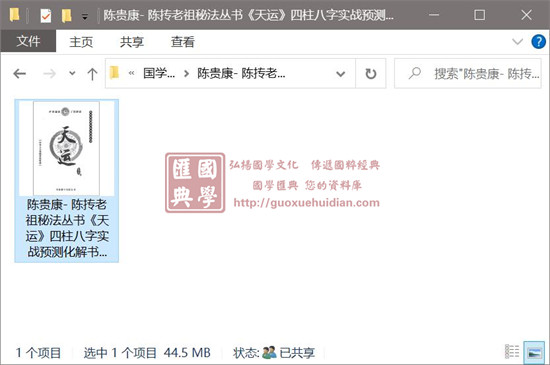Switch to details view layout
Image resolution: width=550 pixels, height=365 pixels.
512,352
